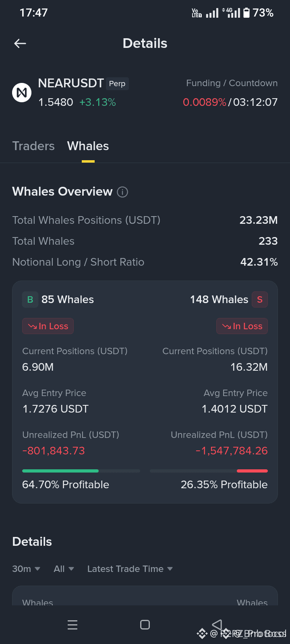This screenshot has width=290, height=644.
Task: Tap the long side In Loss tag
Action: coord(48,326)
